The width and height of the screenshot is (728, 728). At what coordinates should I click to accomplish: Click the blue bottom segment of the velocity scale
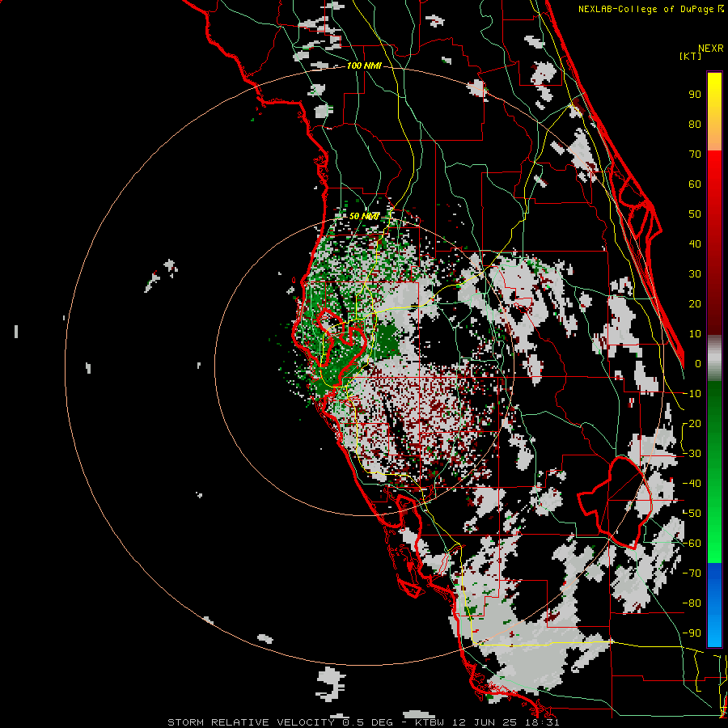(714, 605)
